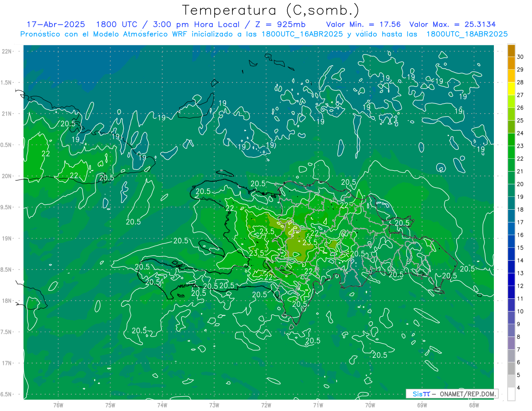Image resolution: width=532 pixels, height=411 pixels.
Task: Pick the legend swatch between 23 and 24
Action: coord(511,139)
